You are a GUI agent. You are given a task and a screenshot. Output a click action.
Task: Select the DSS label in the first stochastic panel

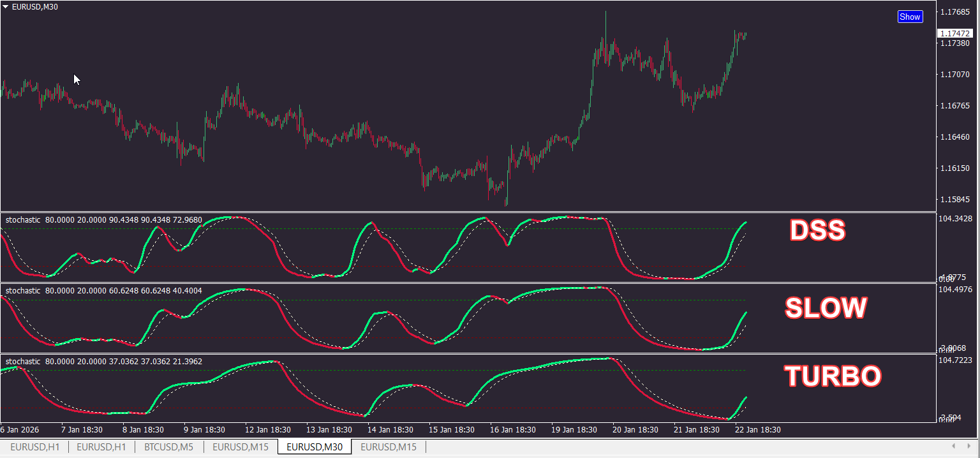pyautogui.click(x=817, y=231)
